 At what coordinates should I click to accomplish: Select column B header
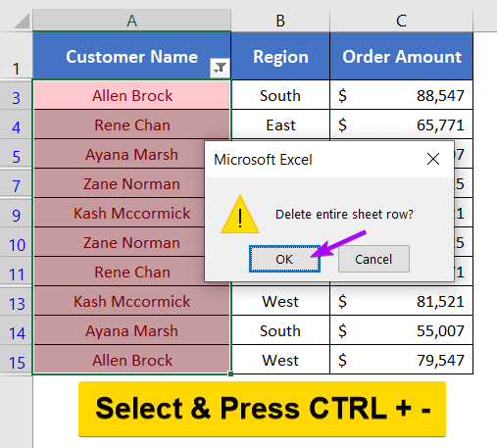click(280, 21)
